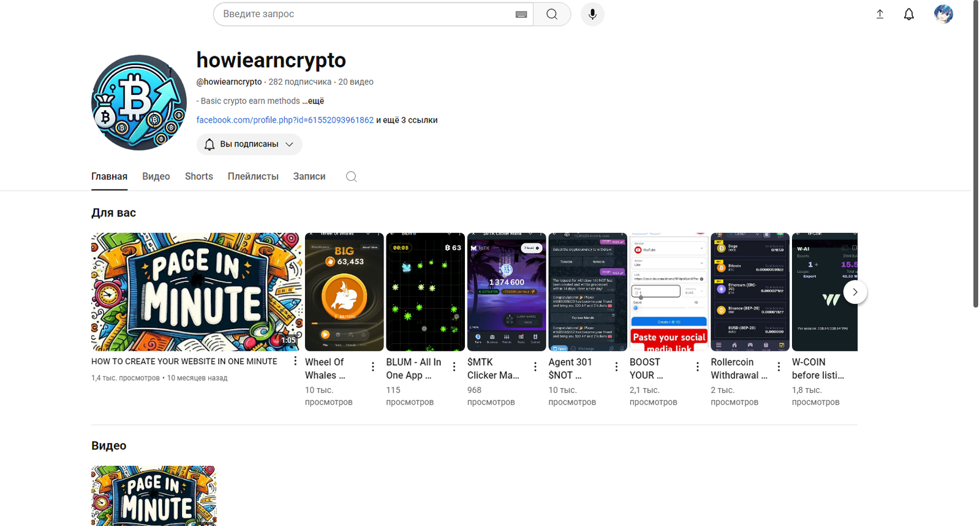980x526 pixels.
Task: Open the upload video icon
Action: click(880, 14)
